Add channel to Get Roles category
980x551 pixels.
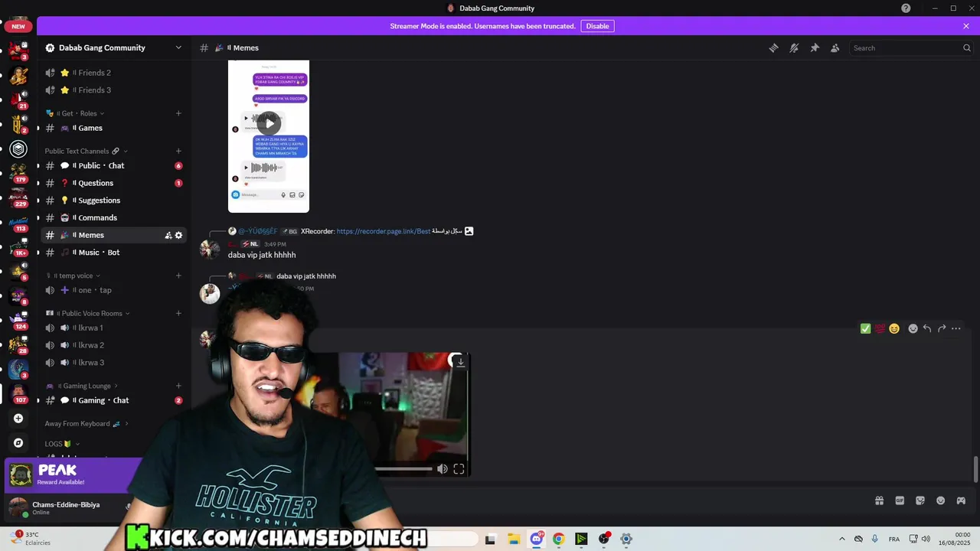pos(178,113)
